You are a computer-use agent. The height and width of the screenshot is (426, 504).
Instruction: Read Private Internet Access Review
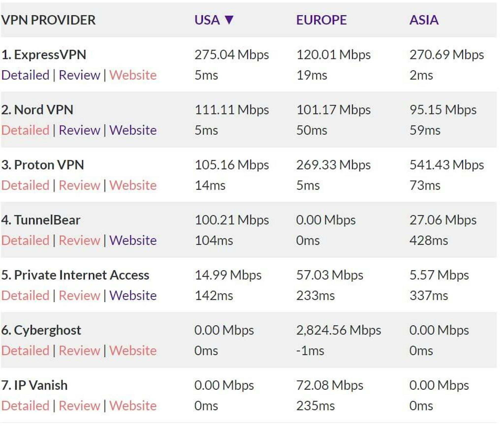click(79, 295)
